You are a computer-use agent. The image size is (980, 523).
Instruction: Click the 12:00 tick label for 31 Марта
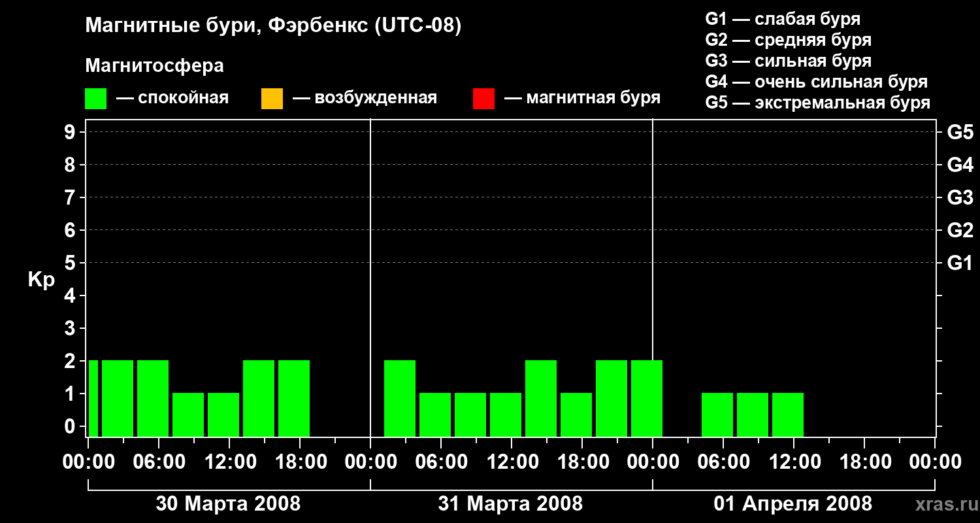[512, 462]
